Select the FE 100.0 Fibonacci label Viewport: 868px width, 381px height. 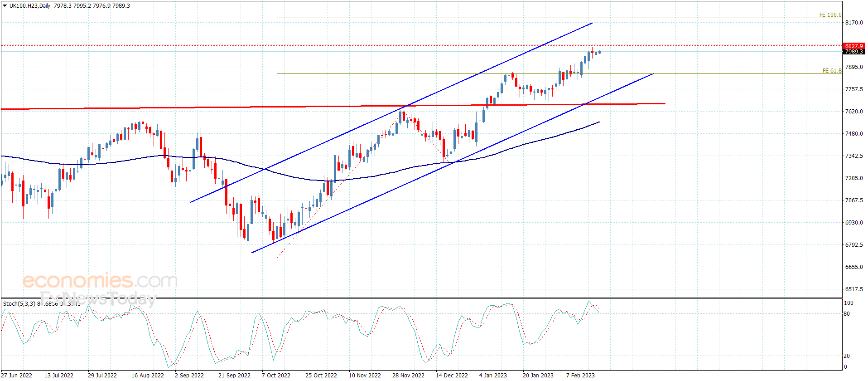click(x=830, y=15)
